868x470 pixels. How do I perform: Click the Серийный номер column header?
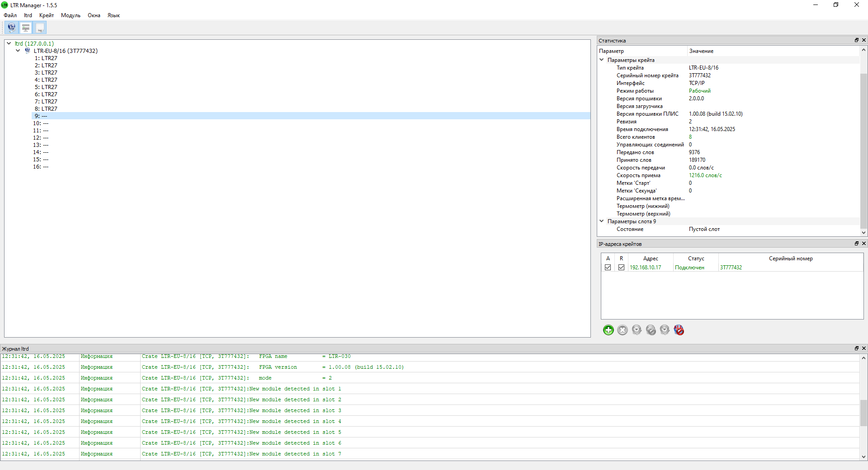791,258
